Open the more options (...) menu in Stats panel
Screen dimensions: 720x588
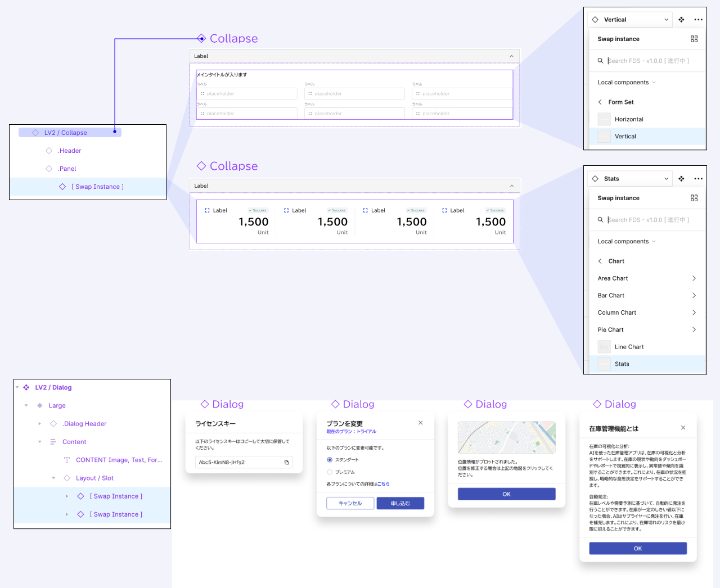coord(698,178)
